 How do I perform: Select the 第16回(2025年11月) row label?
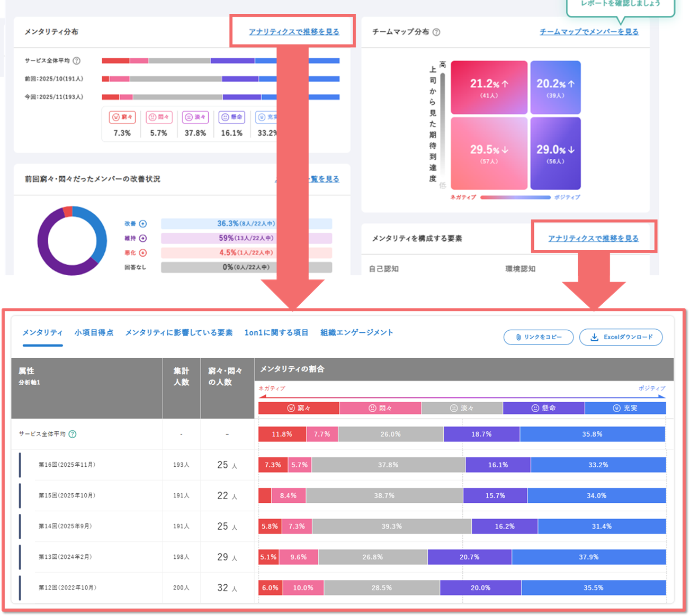coord(67,465)
